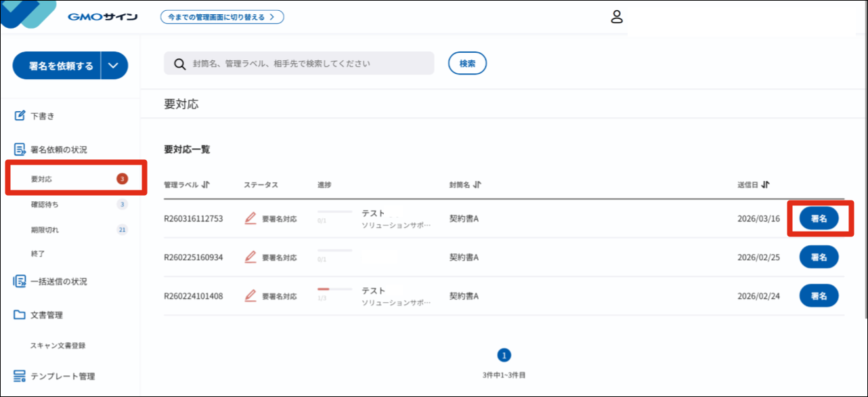The width and height of the screenshot is (868, 397).
Task: Click progress bar of R260224101408 row
Action: 334,289
